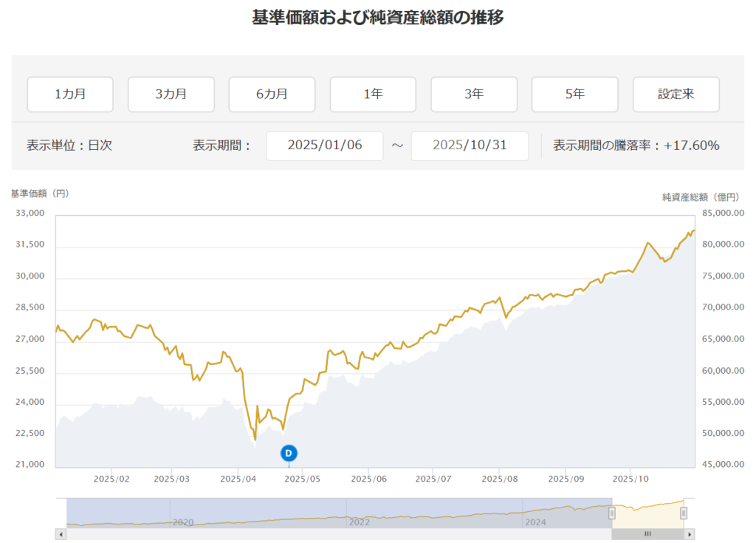Display data since inception with 設定来

coord(676,95)
